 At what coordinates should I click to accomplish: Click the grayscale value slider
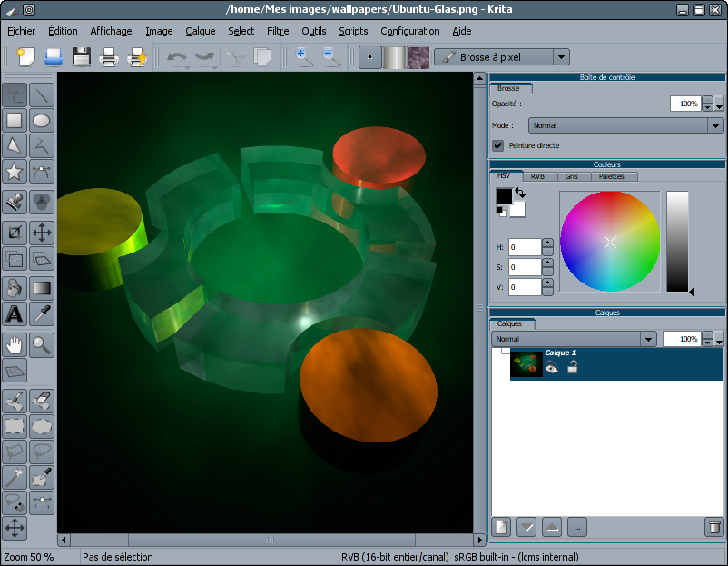click(x=677, y=241)
